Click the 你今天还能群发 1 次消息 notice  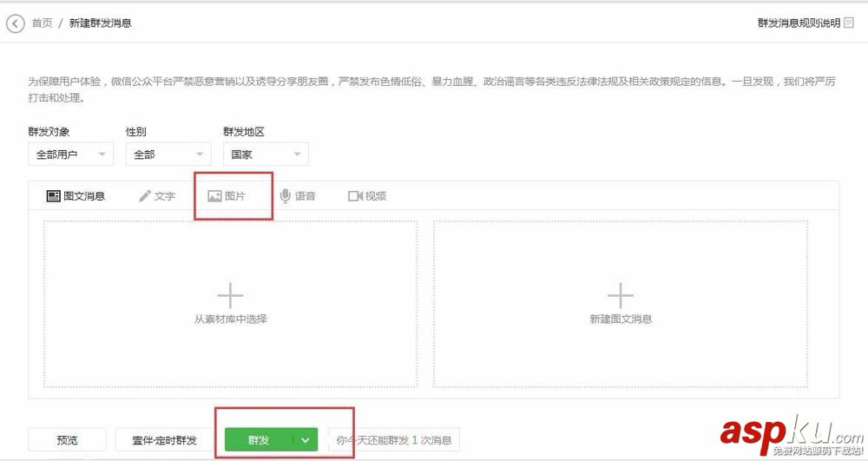[x=394, y=440]
